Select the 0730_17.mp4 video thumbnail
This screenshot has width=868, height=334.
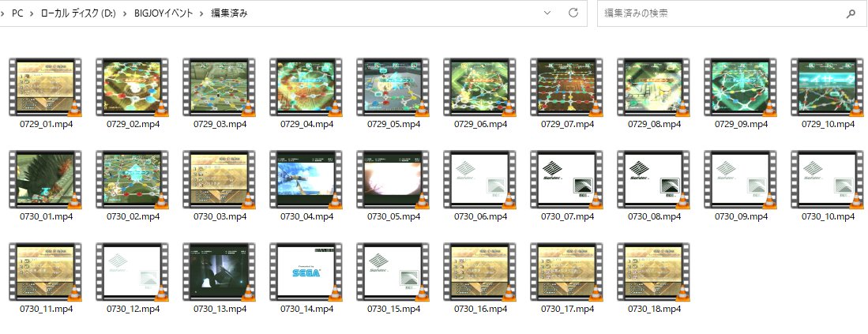point(567,272)
